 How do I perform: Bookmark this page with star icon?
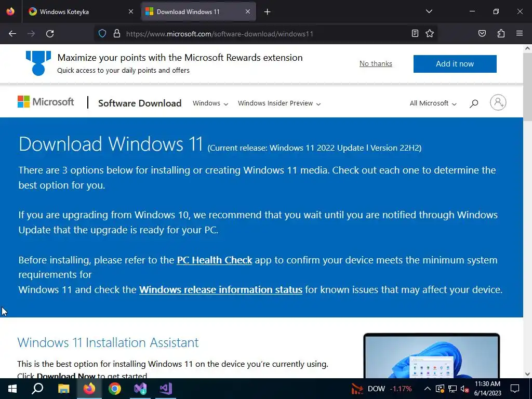pos(430,33)
